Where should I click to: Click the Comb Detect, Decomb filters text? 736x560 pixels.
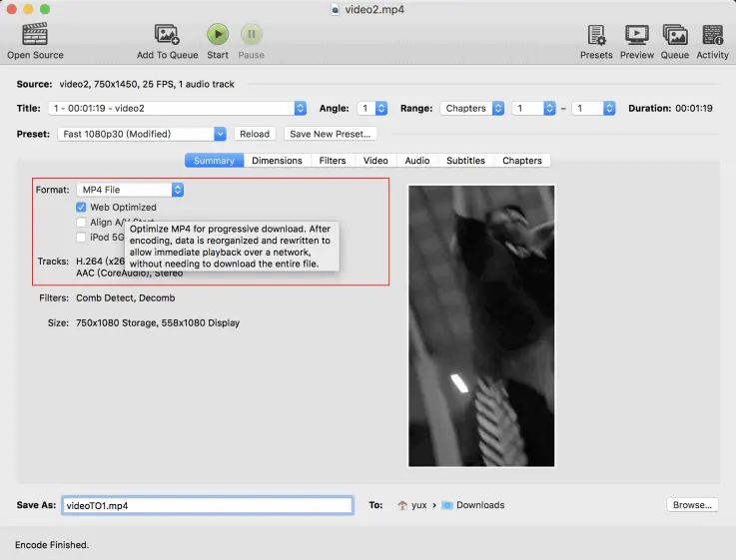point(125,297)
